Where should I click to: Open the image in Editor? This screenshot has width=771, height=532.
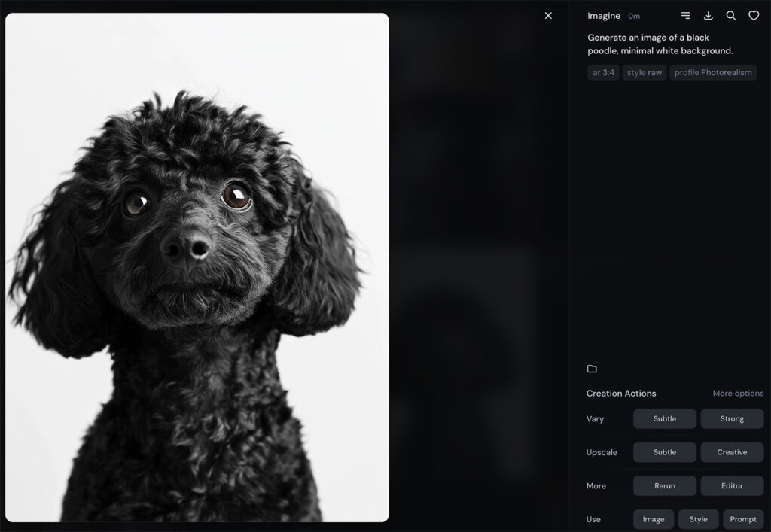click(732, 486)
